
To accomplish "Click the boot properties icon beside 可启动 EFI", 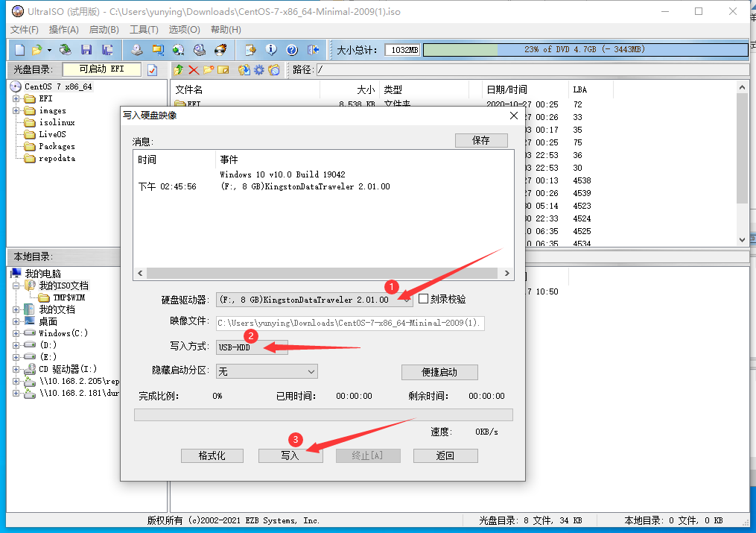I will coord(153,70).
